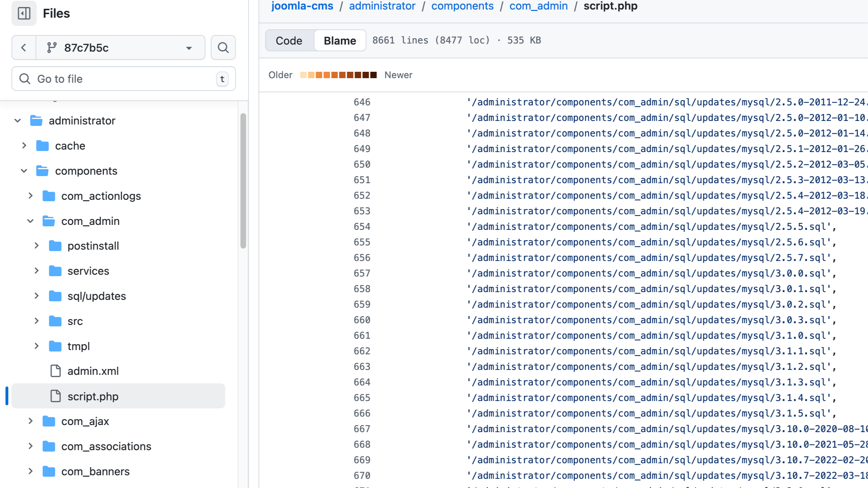Click the back arrow beside branch selector

[x=24, y=47]
